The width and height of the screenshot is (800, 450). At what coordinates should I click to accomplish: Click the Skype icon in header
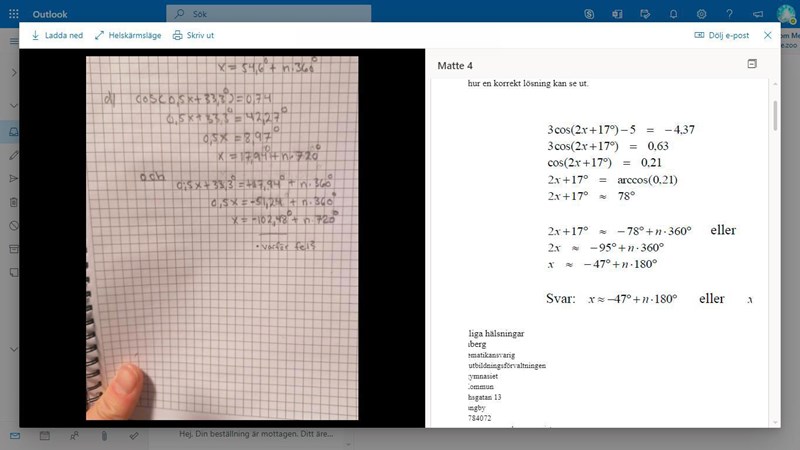click(x=590, y=14)
